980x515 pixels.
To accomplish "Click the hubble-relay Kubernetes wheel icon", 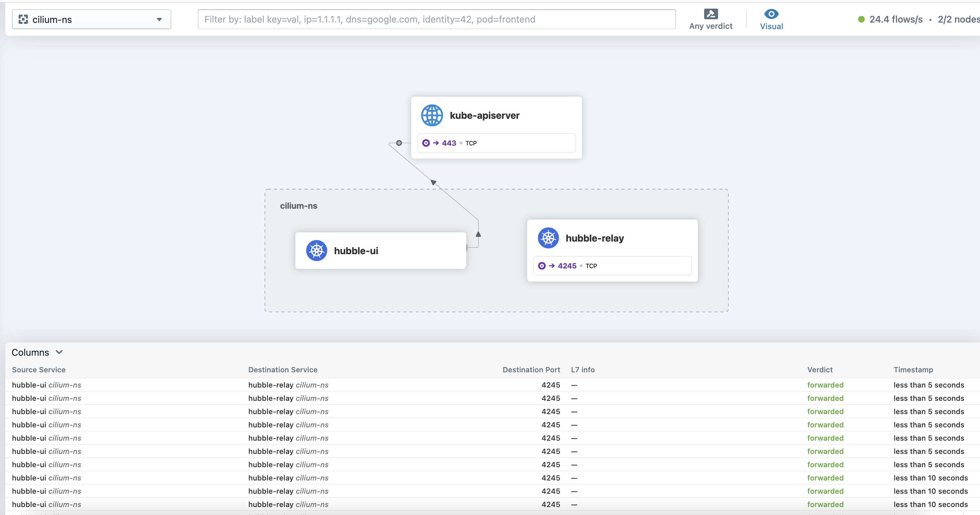I will point(548,238).
